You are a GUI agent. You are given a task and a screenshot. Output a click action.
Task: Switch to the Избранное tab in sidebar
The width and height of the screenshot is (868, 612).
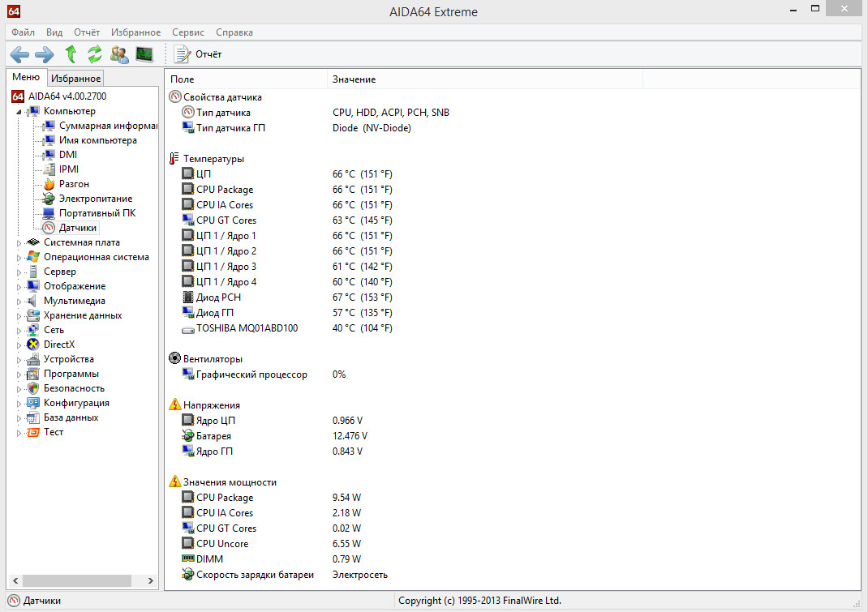pyautogui.click(x=75, y=78)
